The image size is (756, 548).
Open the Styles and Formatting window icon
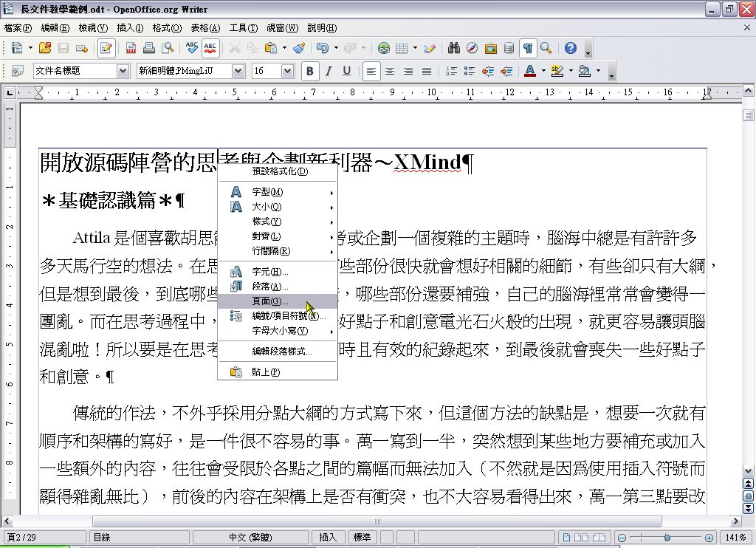[x=18, y=71]
